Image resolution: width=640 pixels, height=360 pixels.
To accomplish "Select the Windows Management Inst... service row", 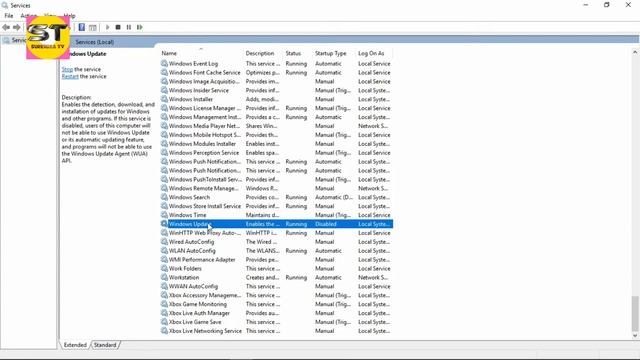I will click(x=276, y=117).
